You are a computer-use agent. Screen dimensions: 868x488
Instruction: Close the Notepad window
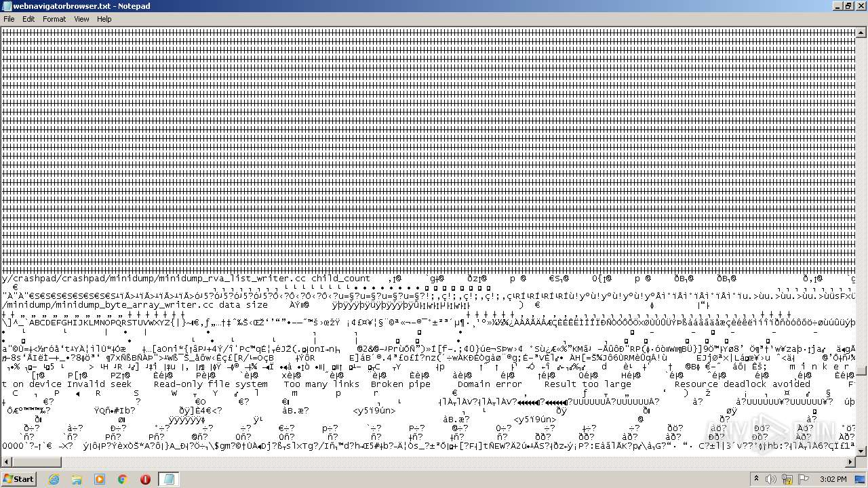[x=861, y=6]
